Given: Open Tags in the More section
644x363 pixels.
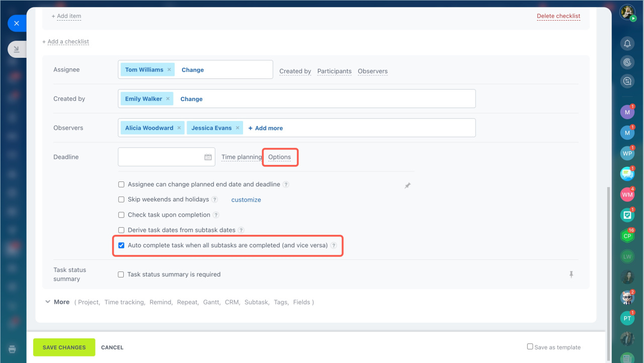Looking at the screenshot, I should pos(281,302).
